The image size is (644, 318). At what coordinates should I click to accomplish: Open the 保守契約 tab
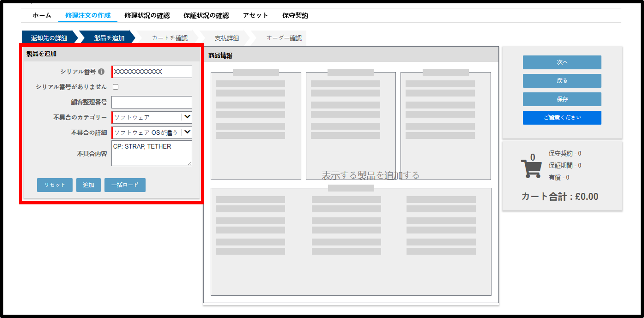pyautogui.click(x=295, y=16)
